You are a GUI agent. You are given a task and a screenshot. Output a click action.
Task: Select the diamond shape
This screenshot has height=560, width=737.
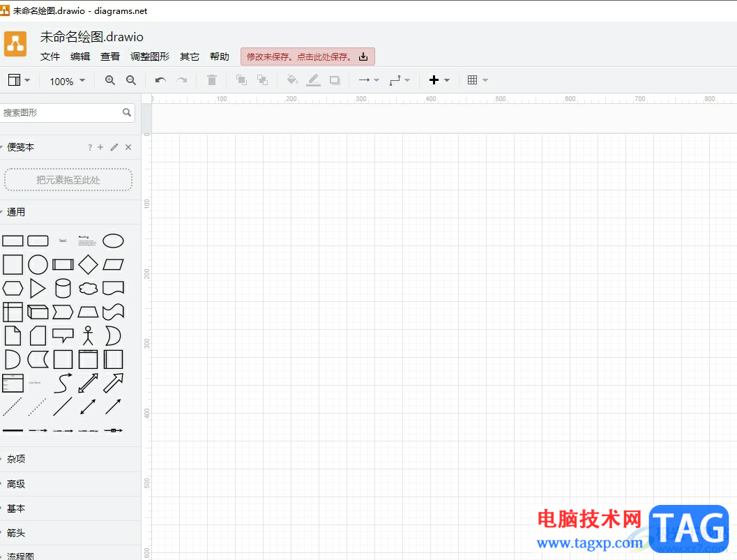pos(88,265)
